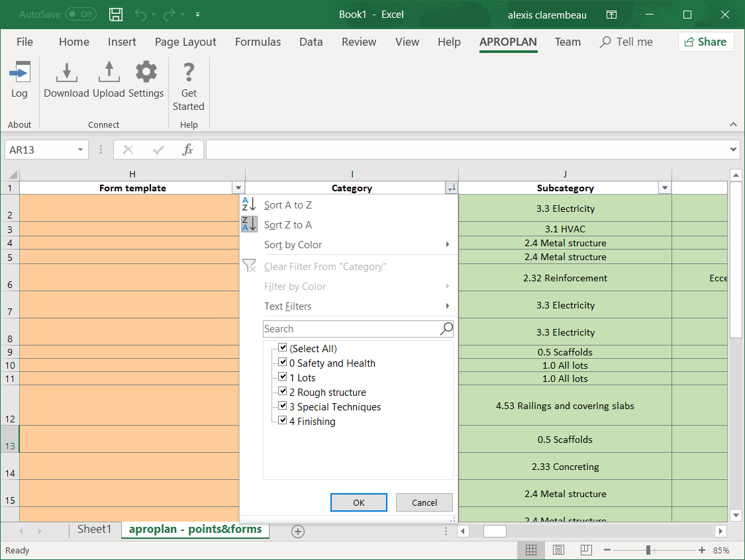Open Customize Quick Access Toolbar arrow
Image resolution: width=745 pixels, height=560 pixels.
pos(197,15)
